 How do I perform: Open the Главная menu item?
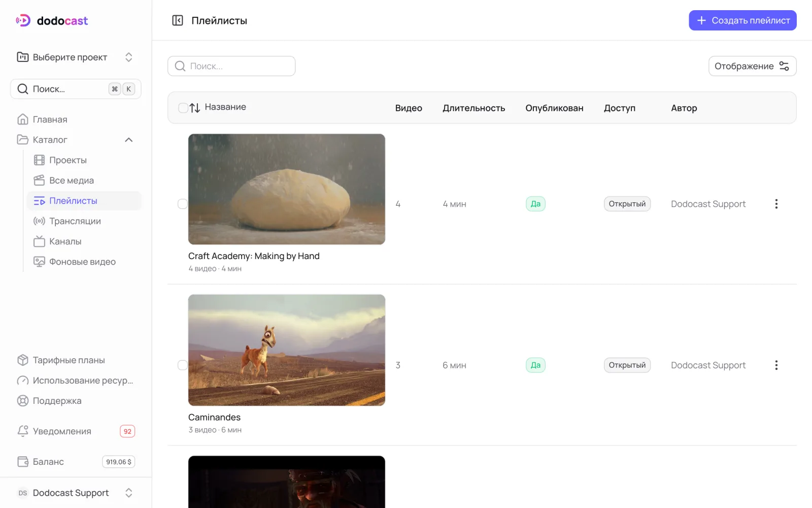click(x=76, y=119)
